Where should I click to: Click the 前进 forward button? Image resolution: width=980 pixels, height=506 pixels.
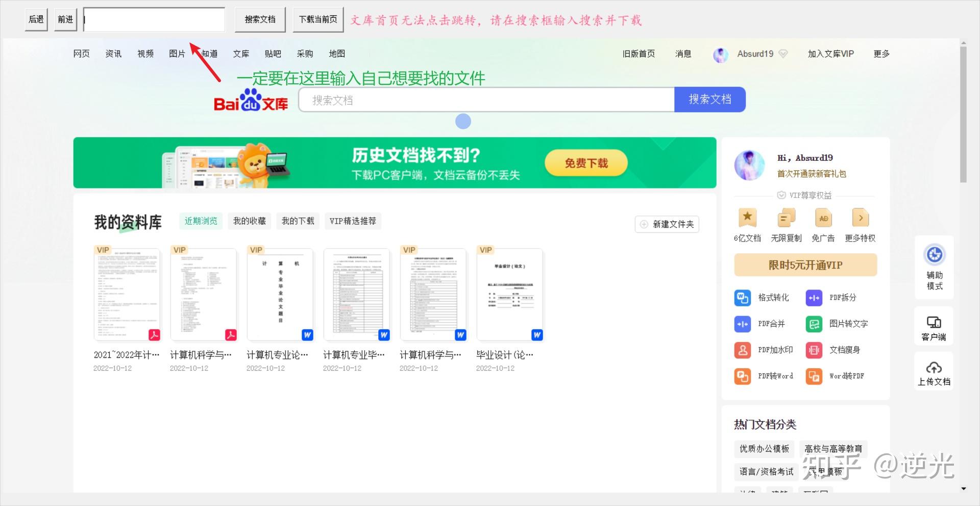coord(65,19)
